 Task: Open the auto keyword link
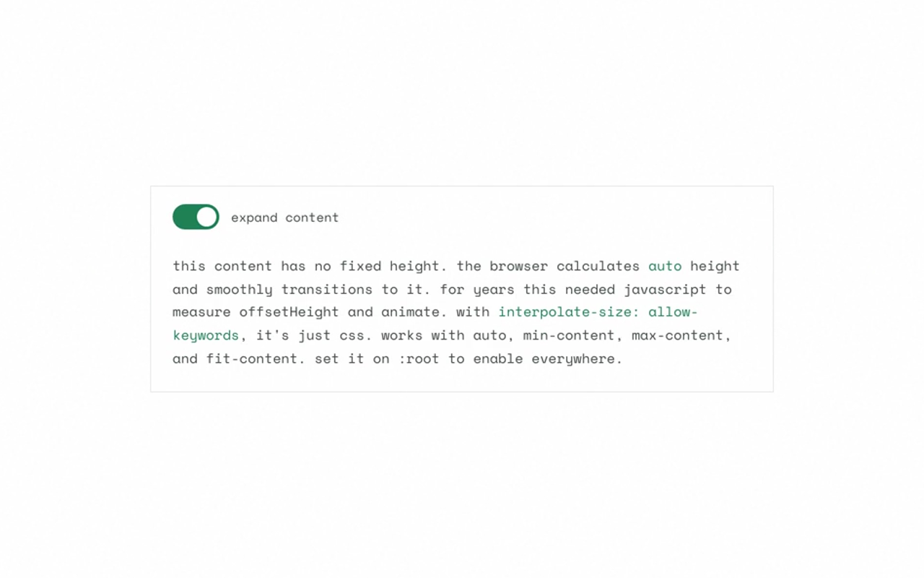(x=665, y=266)
